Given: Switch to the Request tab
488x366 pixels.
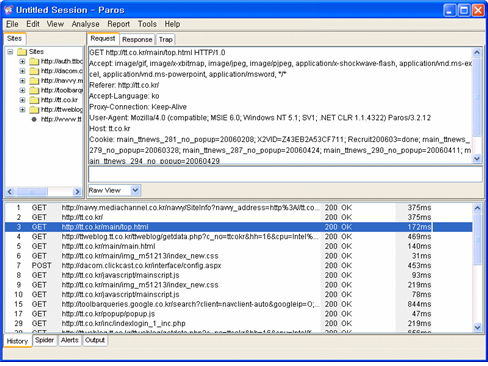Looking at the screenshot, I should 103,39.
